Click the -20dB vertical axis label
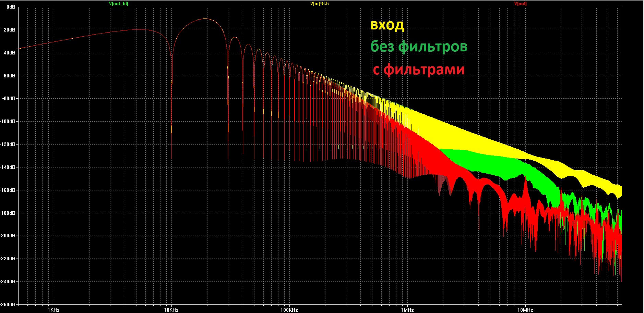The image size is (644, 313). (x=9, y=30)
